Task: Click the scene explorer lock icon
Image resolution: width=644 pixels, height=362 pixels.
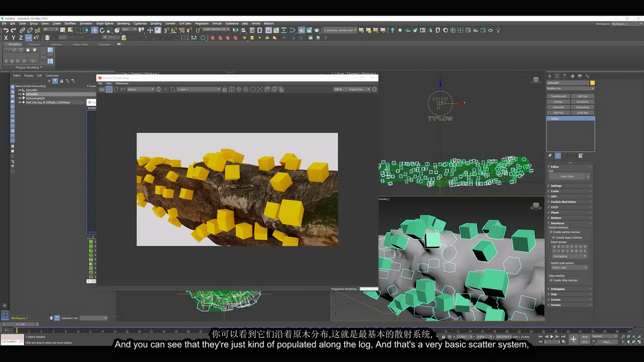Action: 62,81
